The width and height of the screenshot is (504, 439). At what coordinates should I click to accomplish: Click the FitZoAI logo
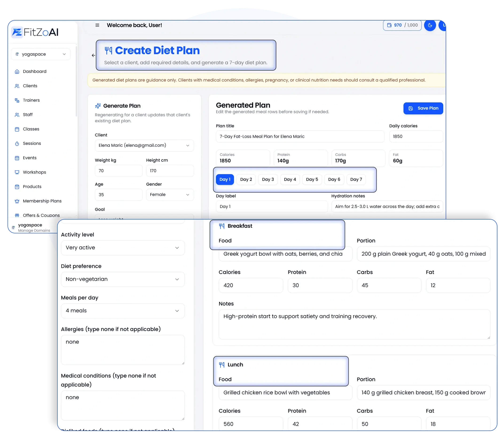point(35,32)
